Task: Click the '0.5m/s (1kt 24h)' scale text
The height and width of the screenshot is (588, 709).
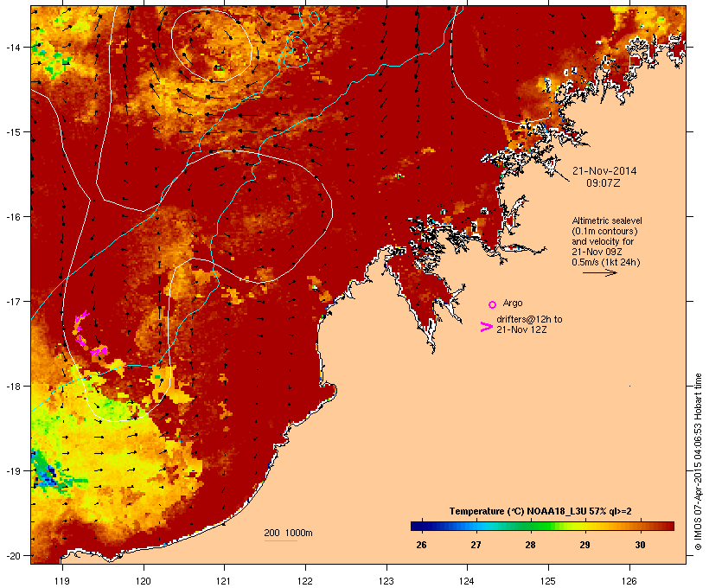Action: point(606,262)
